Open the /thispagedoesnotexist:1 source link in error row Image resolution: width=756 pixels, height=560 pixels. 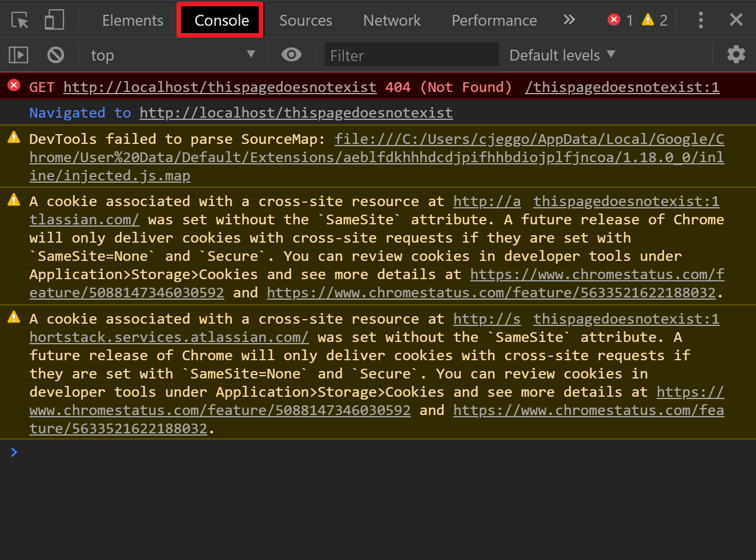(622, 87)
